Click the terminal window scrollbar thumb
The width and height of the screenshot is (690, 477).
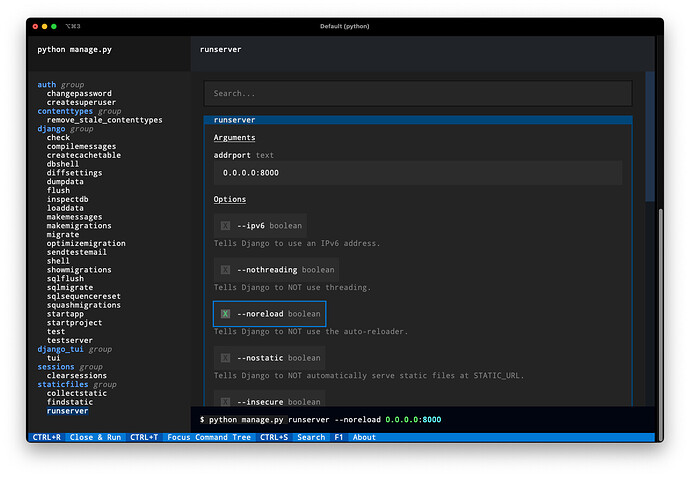660,325
